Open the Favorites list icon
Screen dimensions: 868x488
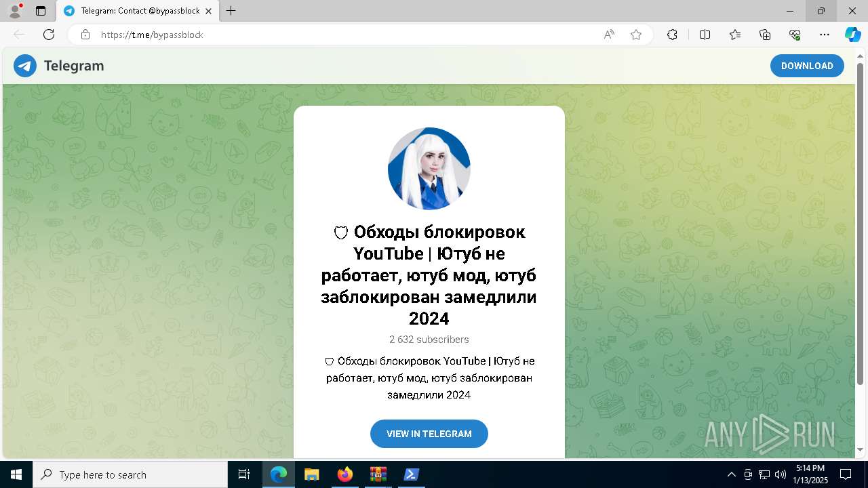point(735,35)
